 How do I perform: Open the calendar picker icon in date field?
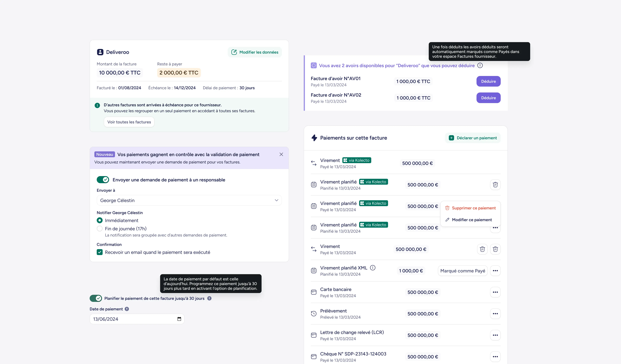[179, 319]
